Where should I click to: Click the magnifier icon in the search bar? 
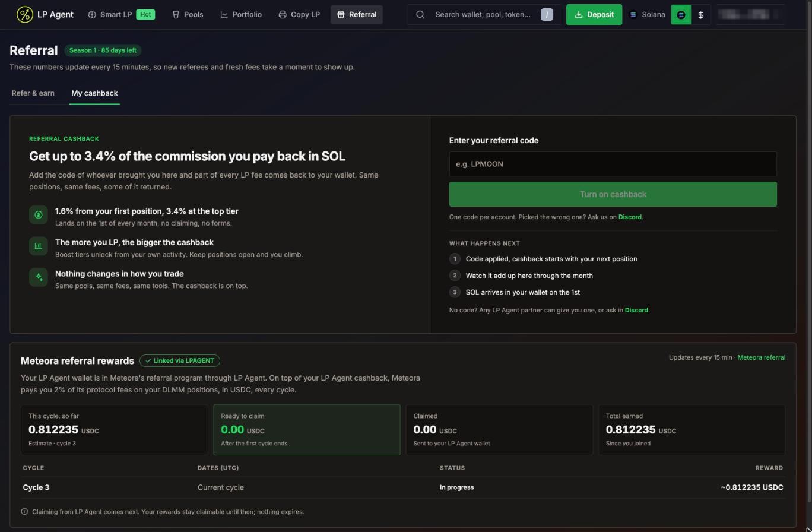[x=420, y=14]
